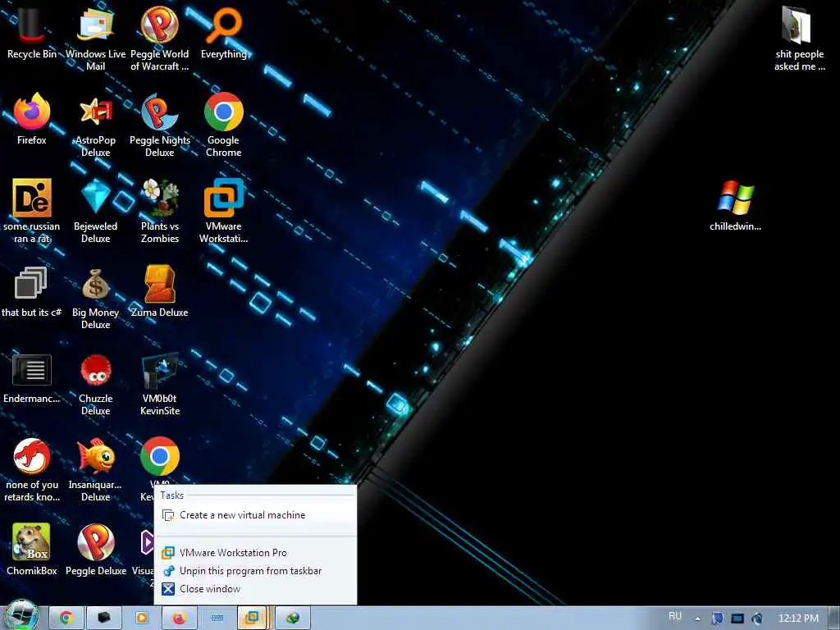Select Chrome icon partly behind jump list
This screenshot has height=630, width=840.
pos(160,457)
